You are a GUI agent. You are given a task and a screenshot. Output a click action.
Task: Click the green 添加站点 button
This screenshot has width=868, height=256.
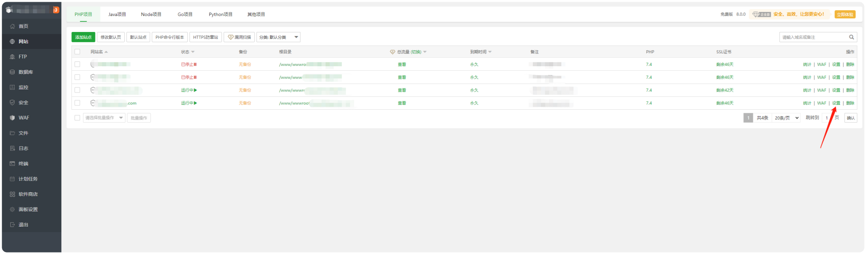coord(83,37)
